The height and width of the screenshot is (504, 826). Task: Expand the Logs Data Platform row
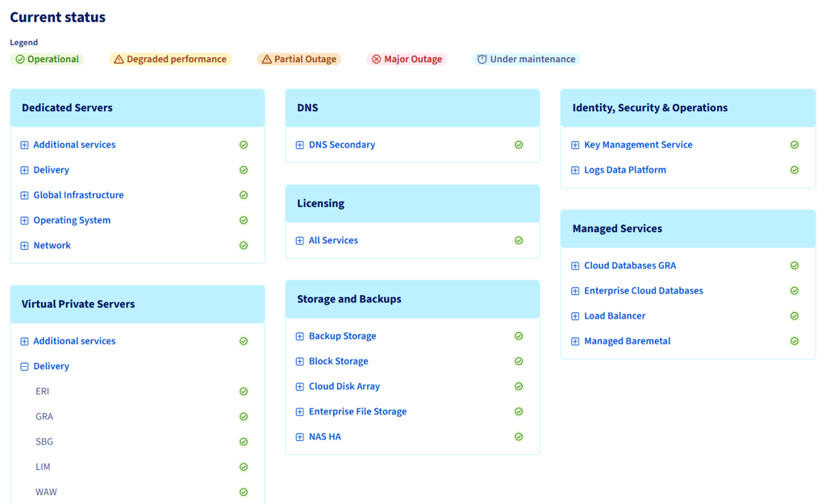tap(575, 170)
